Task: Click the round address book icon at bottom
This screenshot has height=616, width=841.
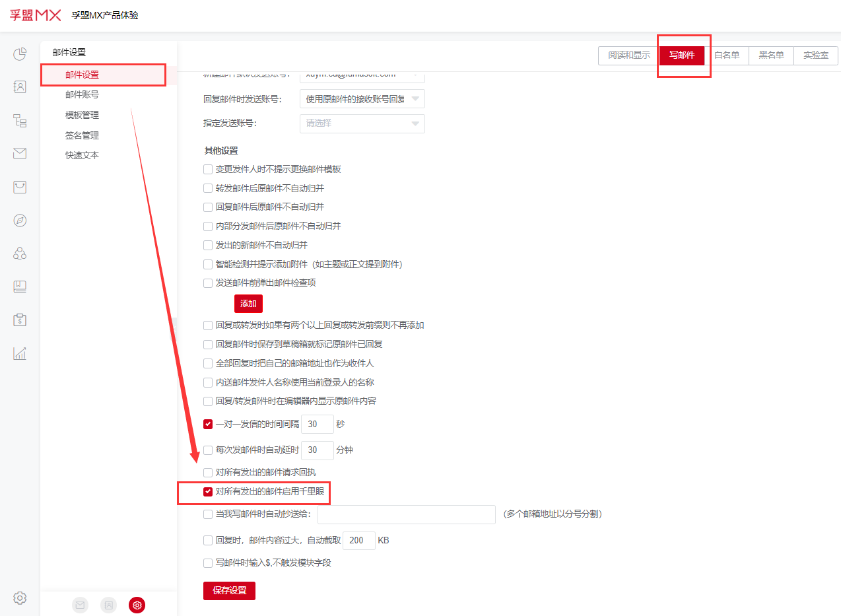Action: pyautogui.click(x=108, y=605)
